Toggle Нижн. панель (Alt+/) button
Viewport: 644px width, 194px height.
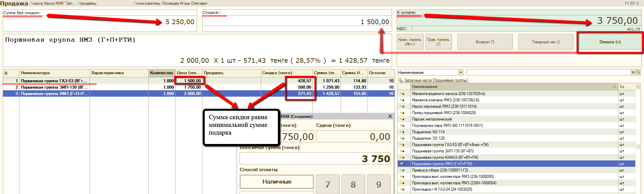[409, 42]
